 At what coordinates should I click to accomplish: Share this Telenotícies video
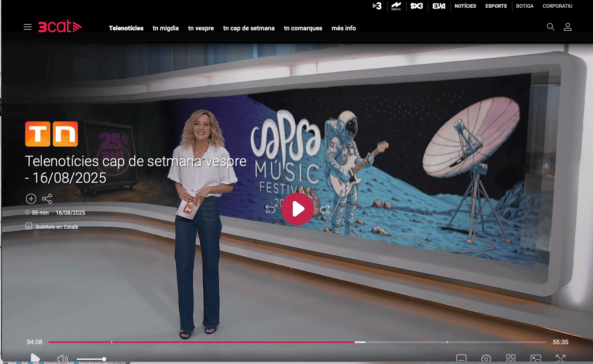(47, 199)
